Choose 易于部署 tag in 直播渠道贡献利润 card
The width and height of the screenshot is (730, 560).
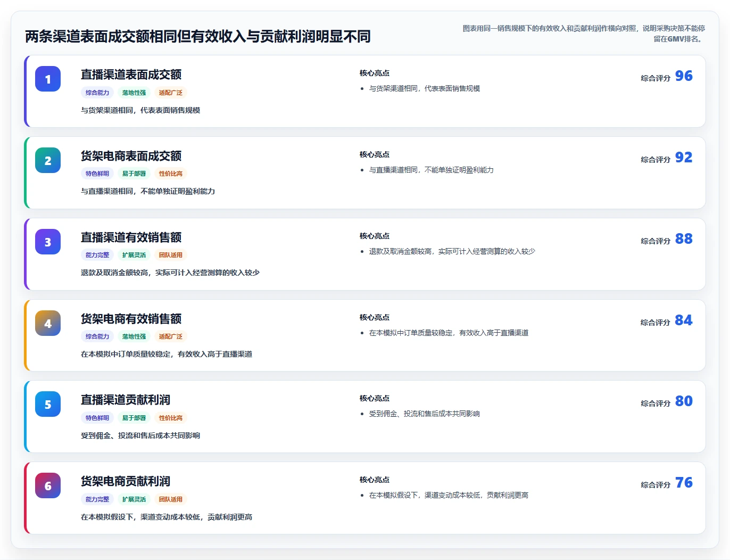(134, 418)
